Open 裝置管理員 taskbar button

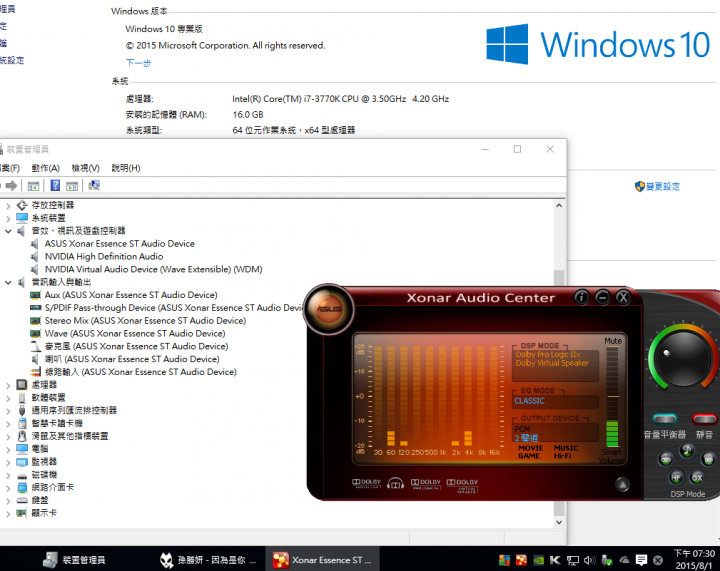coord(74,560)
